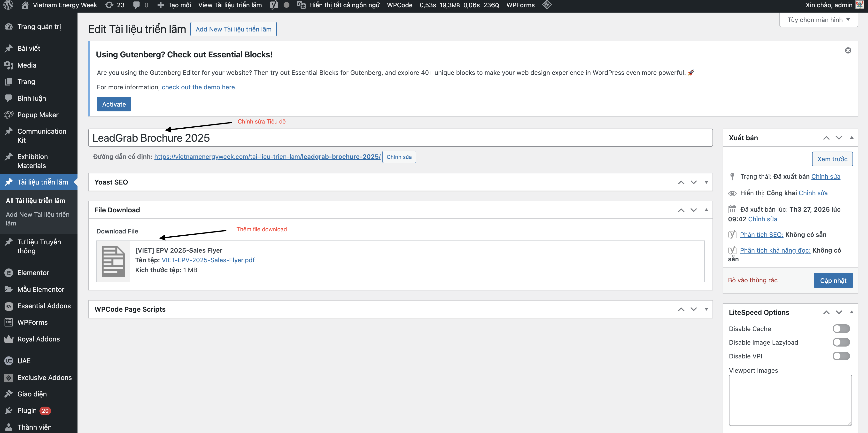Click the comments bubble icon in admin bar

tap(136, 5)
